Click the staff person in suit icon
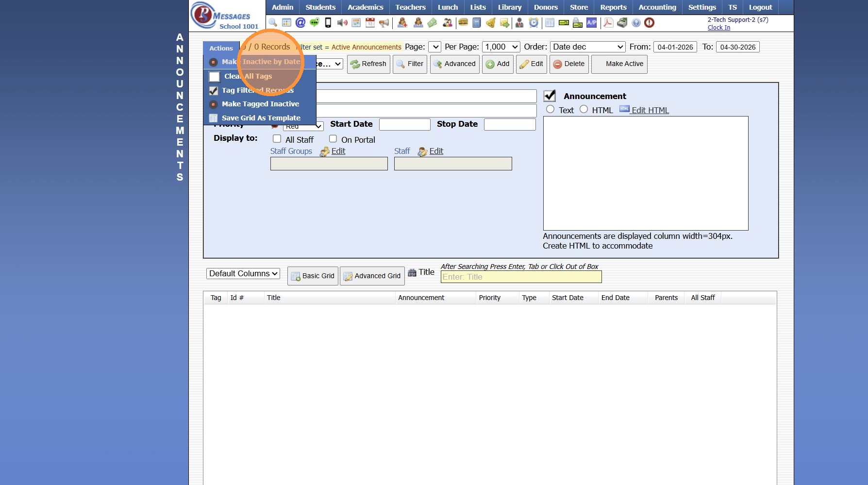Screen dimensions: 868x485 click(x=519, y=23)
